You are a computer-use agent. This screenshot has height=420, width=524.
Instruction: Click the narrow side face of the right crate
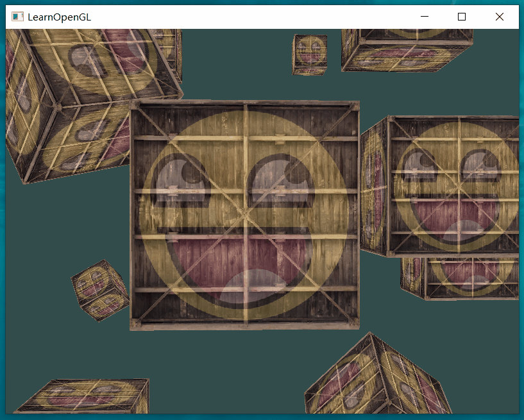point(373,189)
